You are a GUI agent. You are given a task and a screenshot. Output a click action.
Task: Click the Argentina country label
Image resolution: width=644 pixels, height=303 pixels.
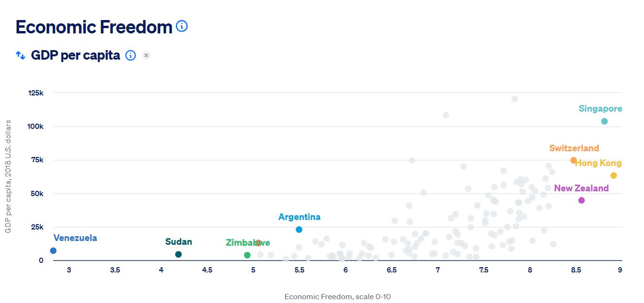point(299,217)
